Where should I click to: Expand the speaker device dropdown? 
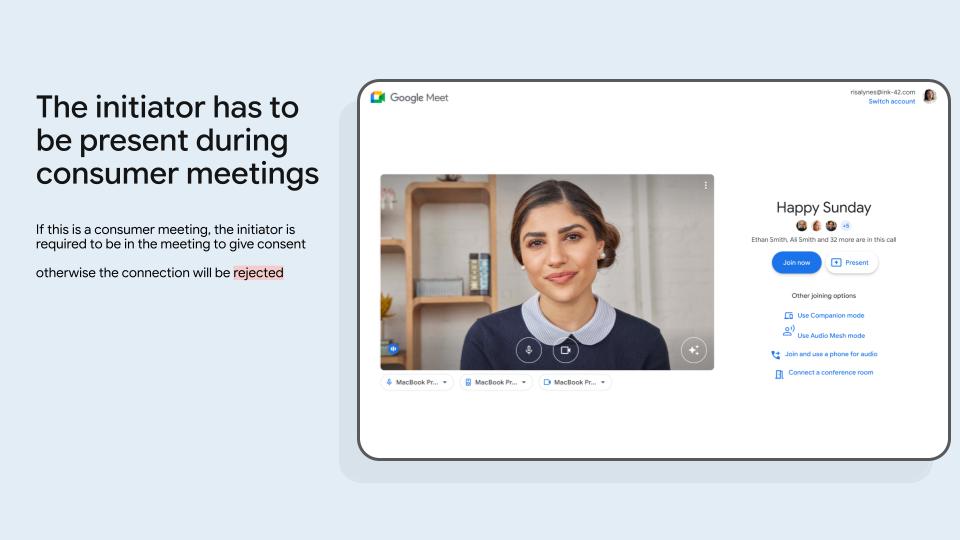tap(496, 382)
